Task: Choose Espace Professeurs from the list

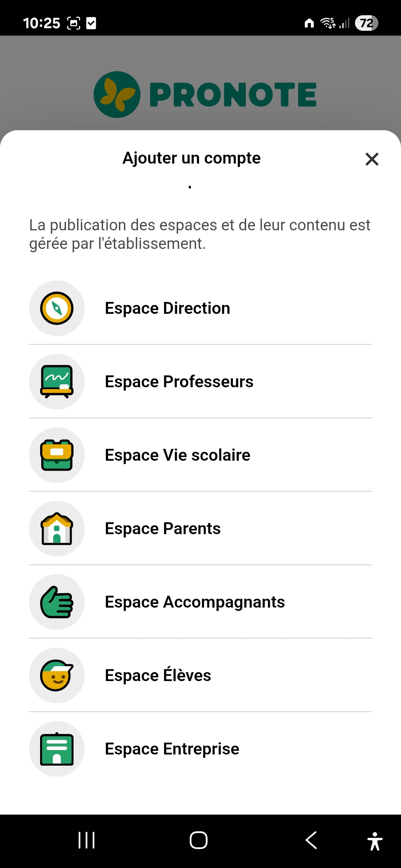Action: 179,382
